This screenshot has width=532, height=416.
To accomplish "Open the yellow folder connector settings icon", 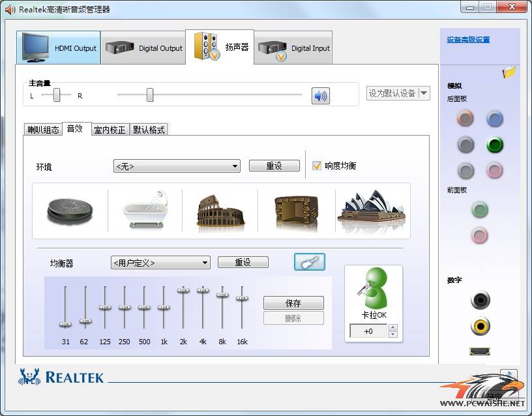I will pyautogui.click(x=509, y=72).
